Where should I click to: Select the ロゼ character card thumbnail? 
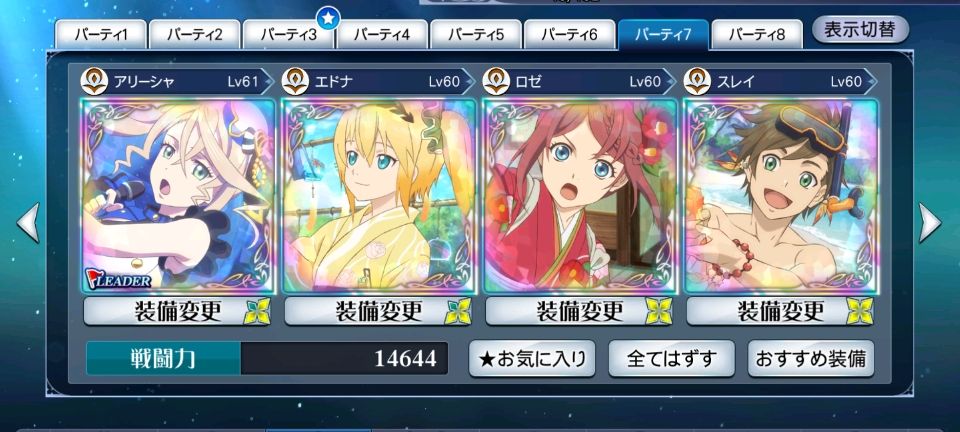coord(580,195)
